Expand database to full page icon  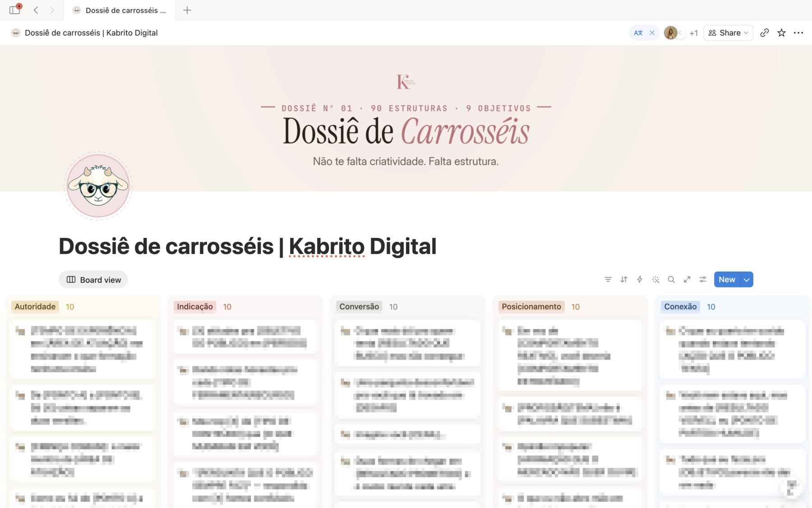[x=687, y=280]
